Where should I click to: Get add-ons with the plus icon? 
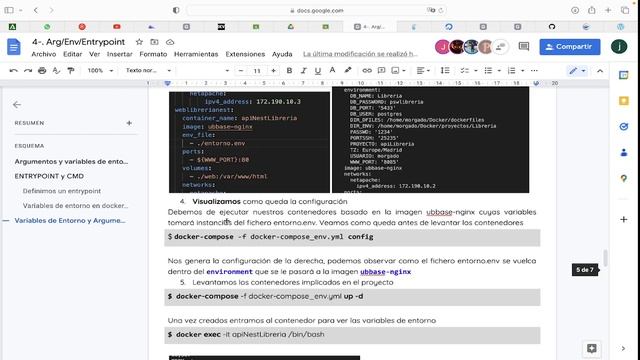pyautogui.click(x=623, y=220)
